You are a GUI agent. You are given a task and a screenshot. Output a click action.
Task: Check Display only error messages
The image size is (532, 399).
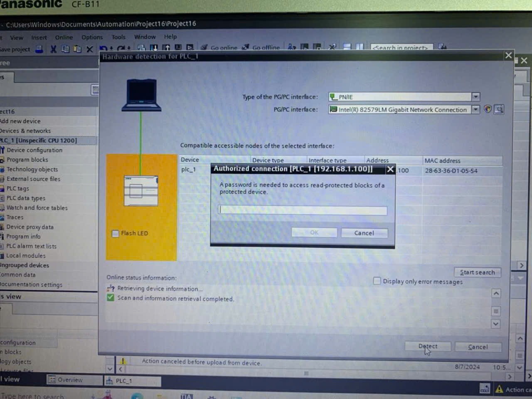[x=377, y=281]
